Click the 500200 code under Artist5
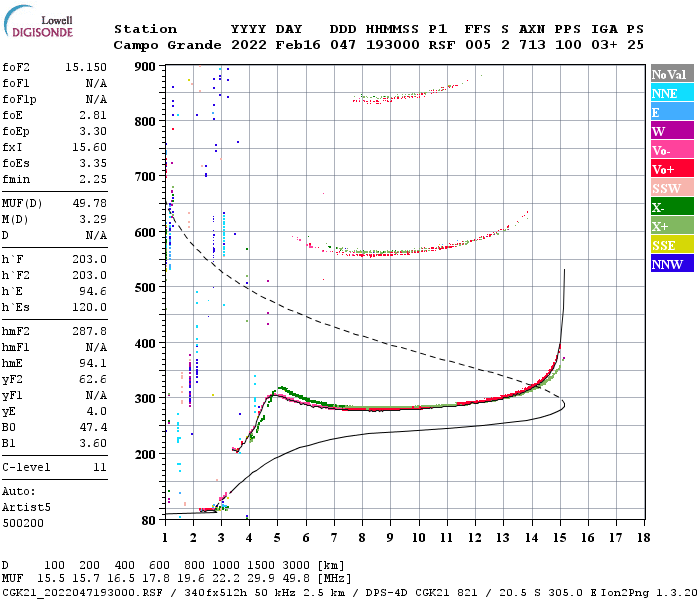 click(x=23, y=523)
